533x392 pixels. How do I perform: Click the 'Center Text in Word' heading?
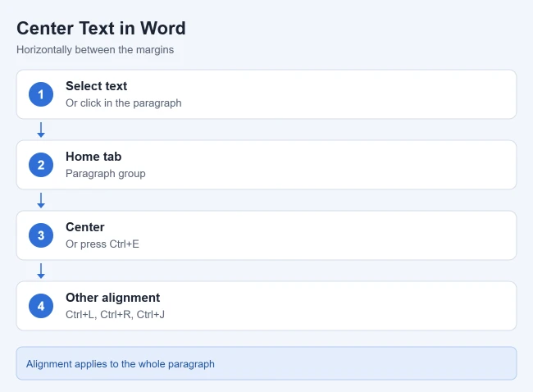point(101,28)
